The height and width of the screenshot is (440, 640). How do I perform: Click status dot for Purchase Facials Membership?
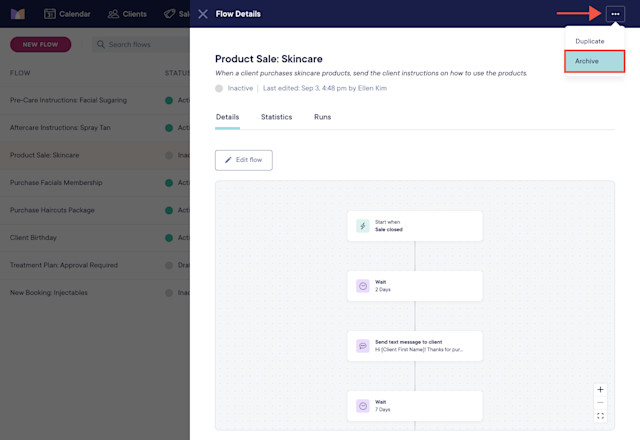pyautogui.click(x=169, y=183)
